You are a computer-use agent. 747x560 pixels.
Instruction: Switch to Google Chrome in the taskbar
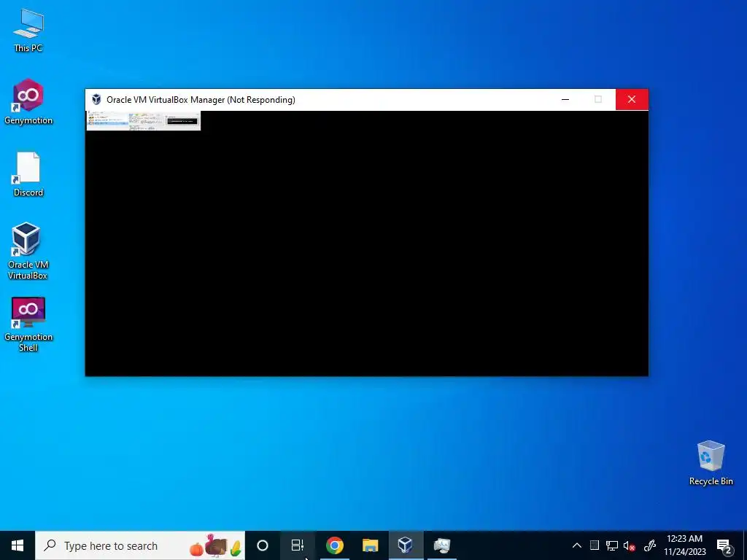(335, 545)
